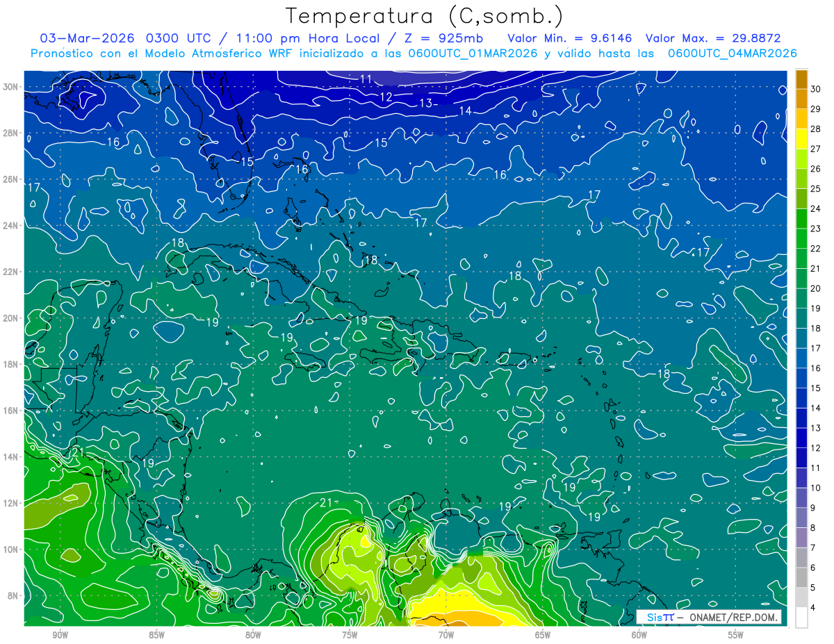Click the "27" value on the color scale

click(x=816, y=149)
